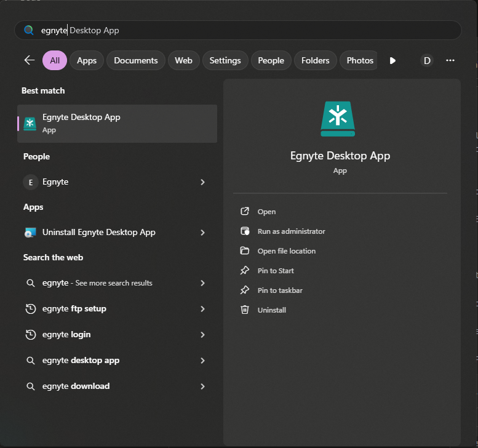This screenshot has width=478, height=448.
Task: Click the 'egnyte login' suggestion
Action: [x=118, y=335]
